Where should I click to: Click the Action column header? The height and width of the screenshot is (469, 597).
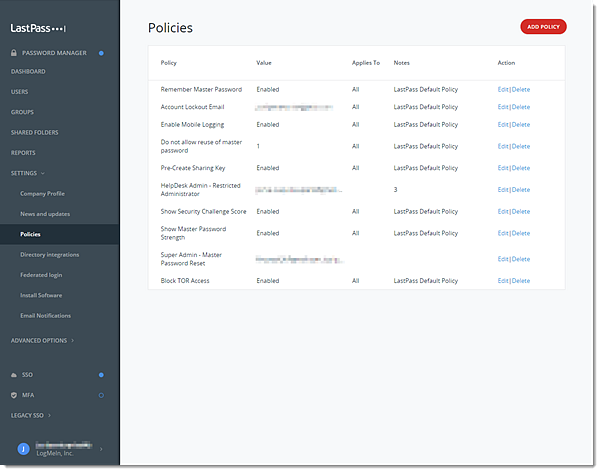point(506,63)
